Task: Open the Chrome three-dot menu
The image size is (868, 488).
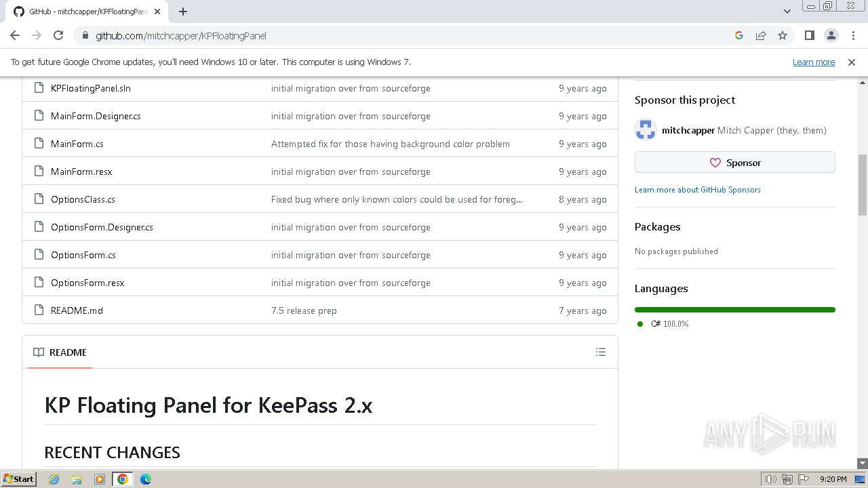Action: pos(852,35)
